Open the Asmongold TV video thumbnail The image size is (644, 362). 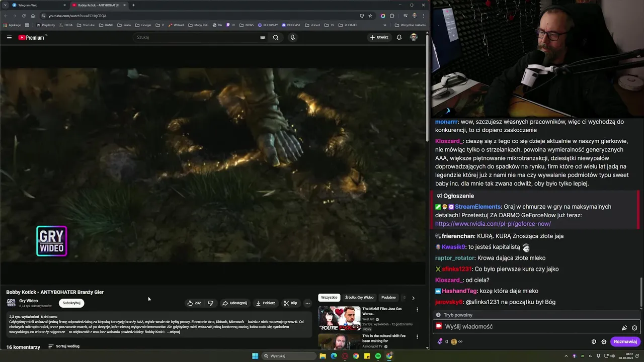click(x=339, y=341)
